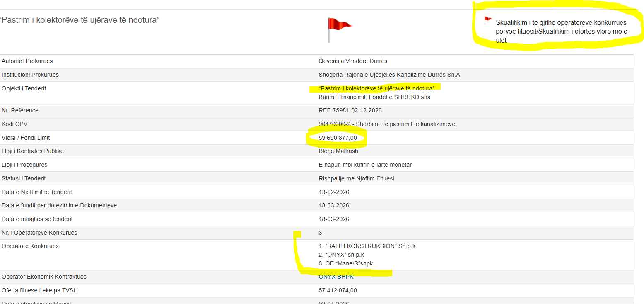Click CPV code 90470000-2 entry
The width and height of the screenshot is (644, 304).
tap(387, 124)
